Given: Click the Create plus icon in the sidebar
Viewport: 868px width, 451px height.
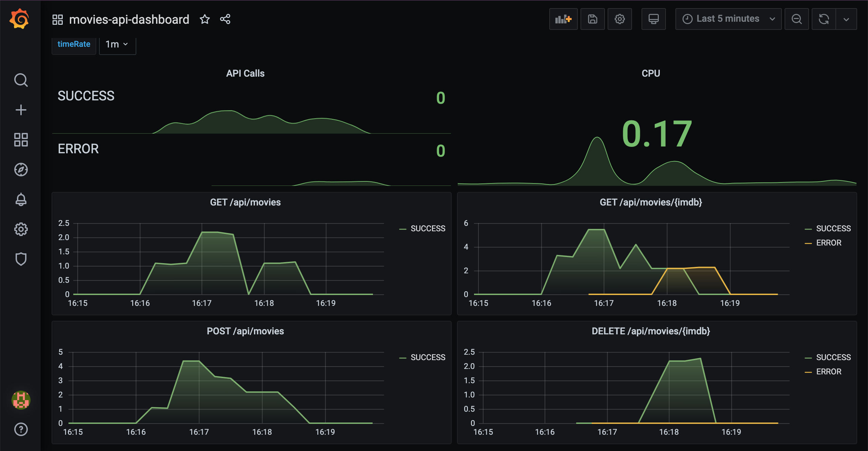Looking at the screenshot, I should [x=21, y=110].
